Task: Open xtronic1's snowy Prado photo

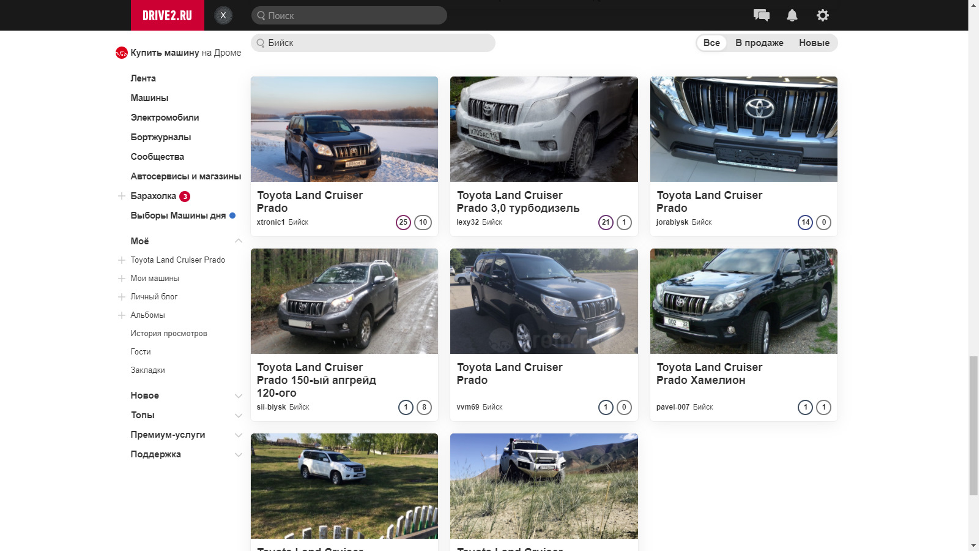Action: coord(344,129)
